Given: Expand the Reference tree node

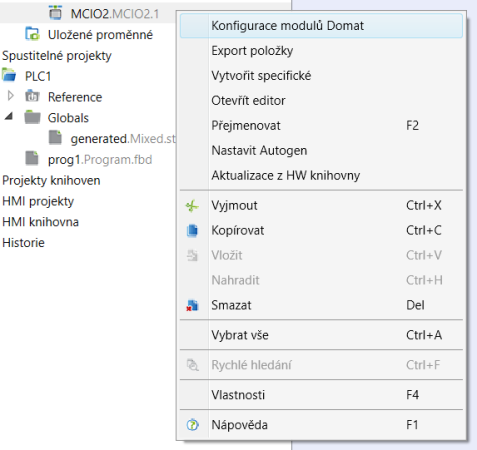Looking at the screenshot, I should click(10, 96).
